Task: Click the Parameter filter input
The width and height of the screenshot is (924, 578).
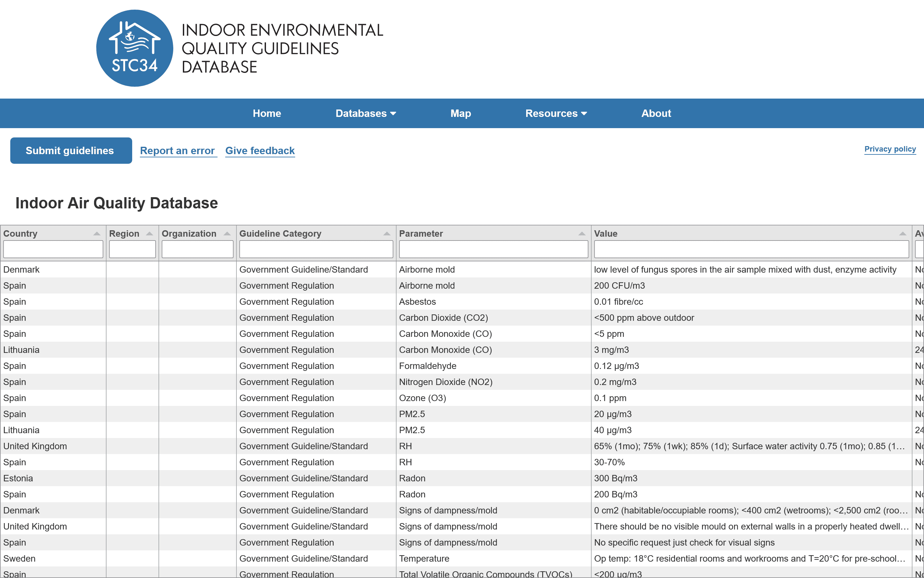Action: [493, 249]
